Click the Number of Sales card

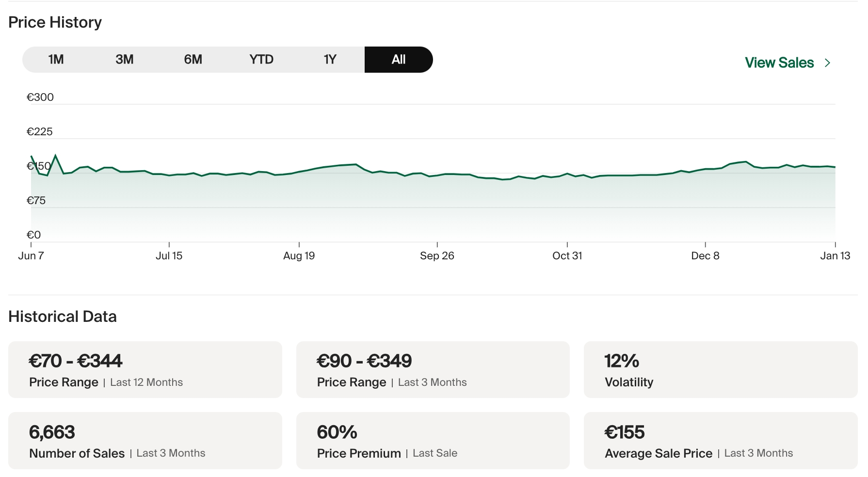[145, 441]
